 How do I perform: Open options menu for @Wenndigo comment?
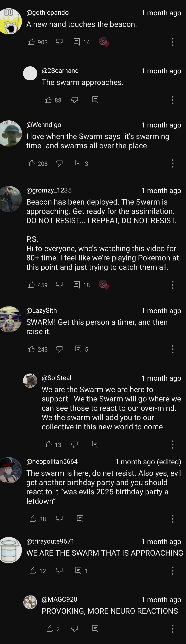point(172,163)
